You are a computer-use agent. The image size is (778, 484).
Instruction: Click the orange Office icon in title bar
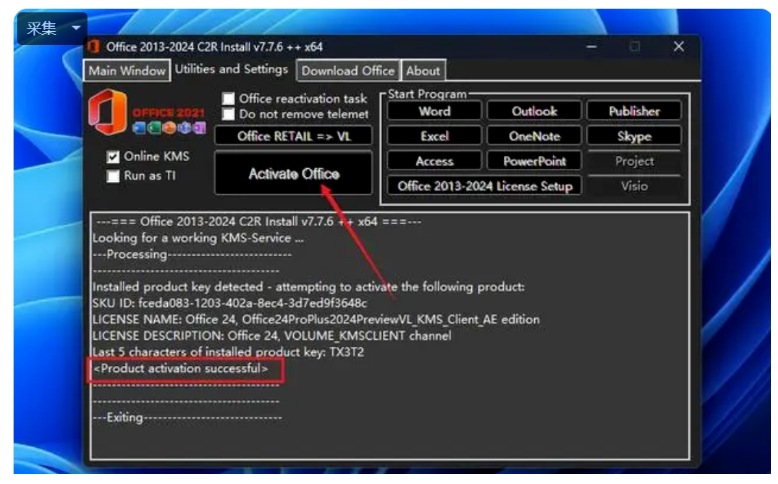pyautogui.click(x=93, y=47)
